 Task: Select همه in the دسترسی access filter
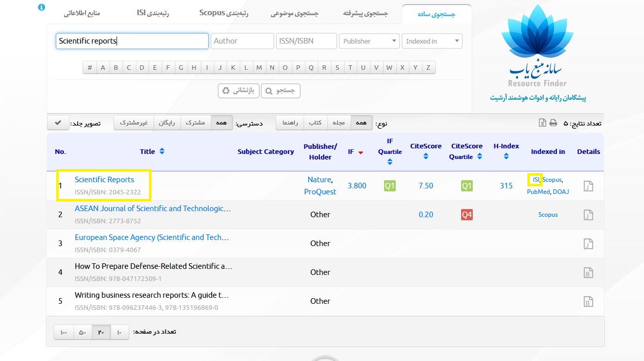[221, 123]
